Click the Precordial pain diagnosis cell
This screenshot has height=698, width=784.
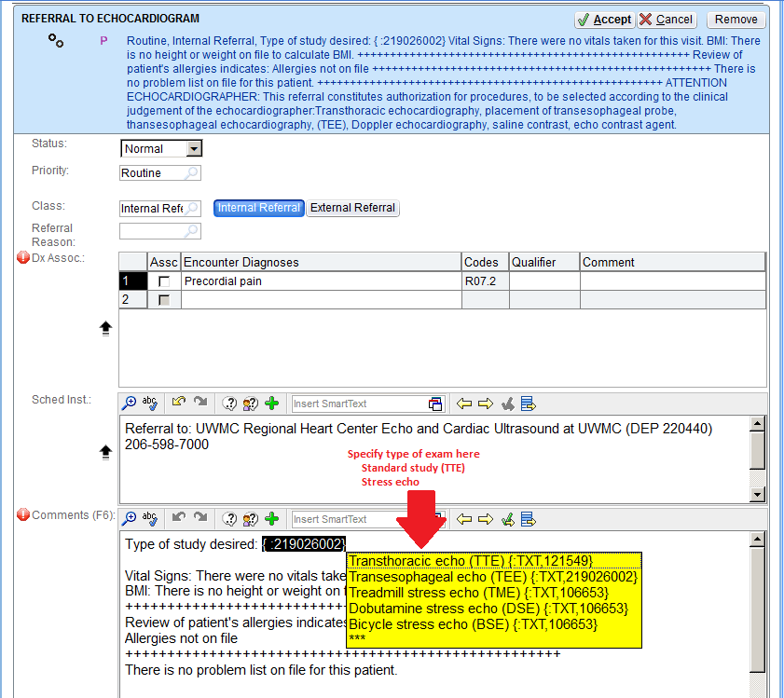pyautogui.click(x=321, y=281)
